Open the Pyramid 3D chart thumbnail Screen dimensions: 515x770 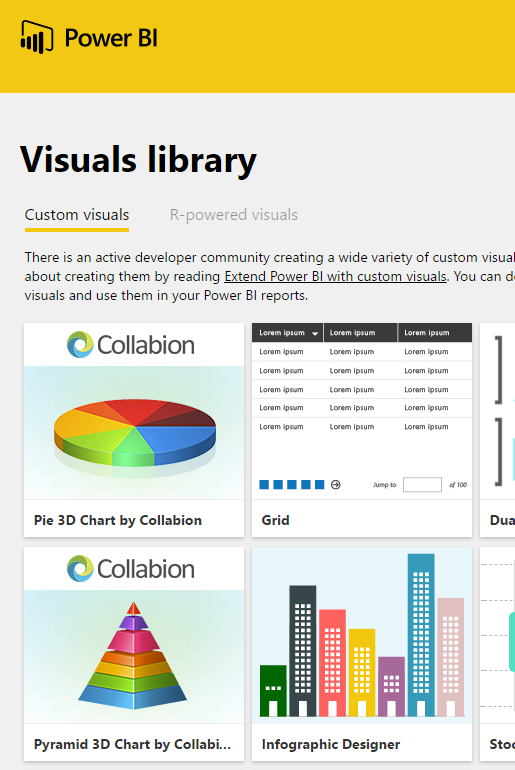[x=134, y=657]
